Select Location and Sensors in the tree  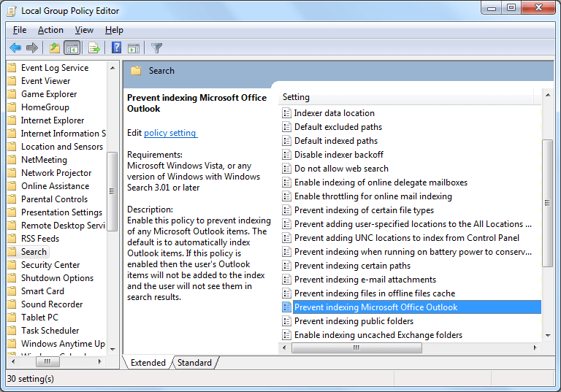coord(62,147)
